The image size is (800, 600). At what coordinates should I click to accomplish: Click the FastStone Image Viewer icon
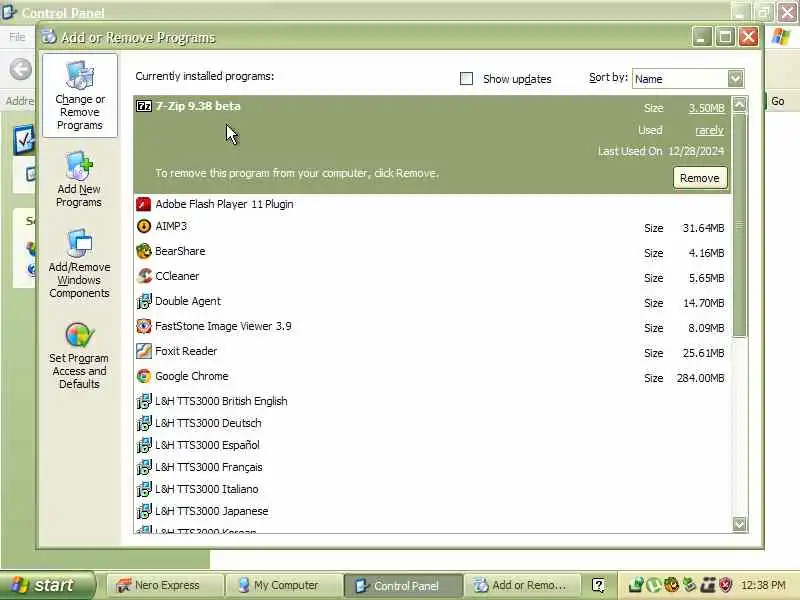coord(144,326)
